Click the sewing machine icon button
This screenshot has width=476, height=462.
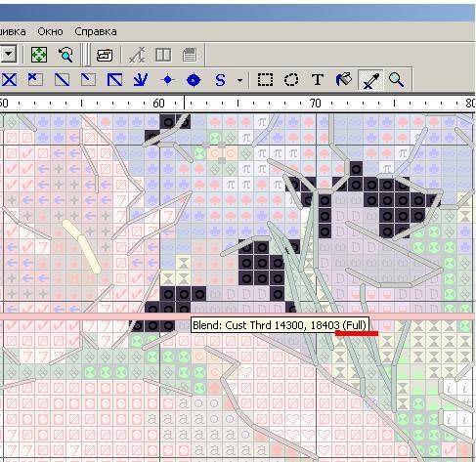tap(105, 55)
